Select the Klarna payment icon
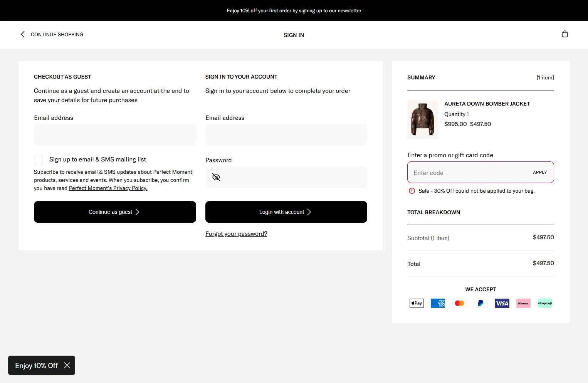Screen dimensions: 588x383 (x=523, y=303)
